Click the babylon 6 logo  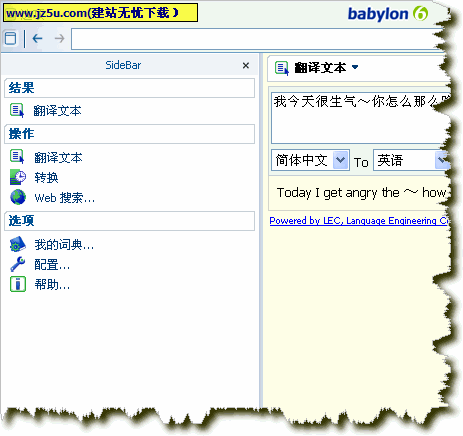[388, 14]
